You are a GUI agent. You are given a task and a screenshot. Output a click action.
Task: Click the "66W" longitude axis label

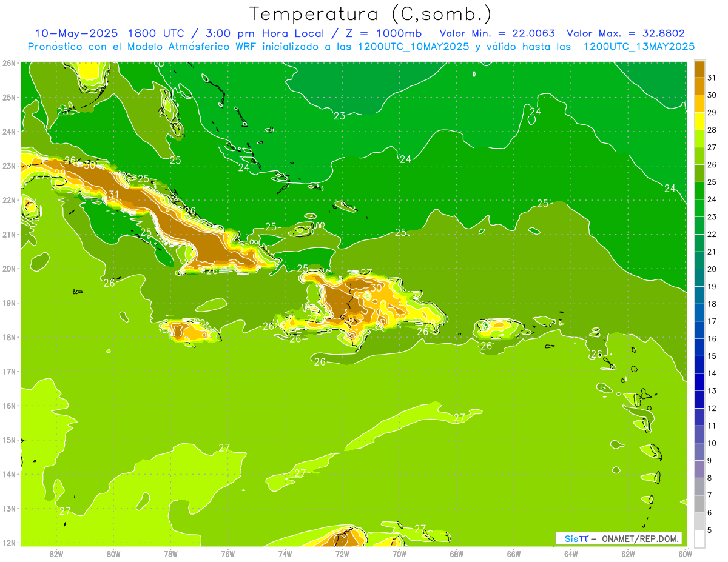[x=514, y=553]
